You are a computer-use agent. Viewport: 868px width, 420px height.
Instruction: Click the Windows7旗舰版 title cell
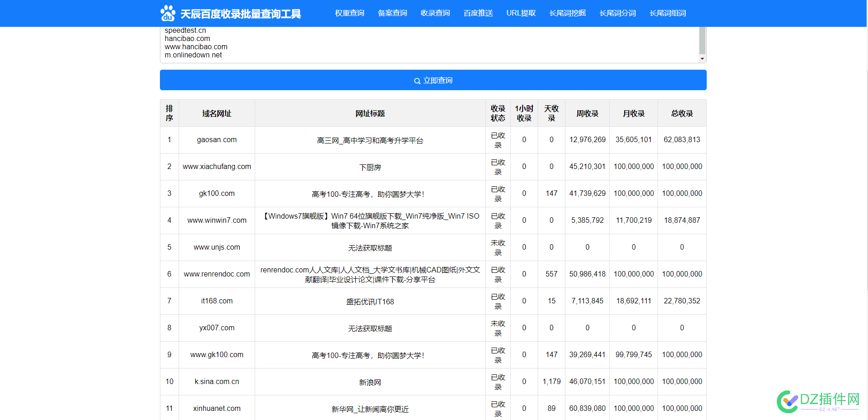point(370,220)
